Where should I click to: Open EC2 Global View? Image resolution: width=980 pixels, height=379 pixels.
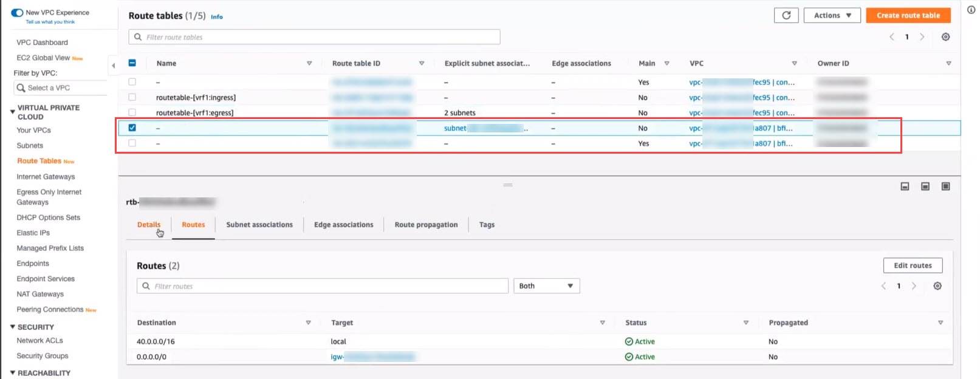click(43, 58)
